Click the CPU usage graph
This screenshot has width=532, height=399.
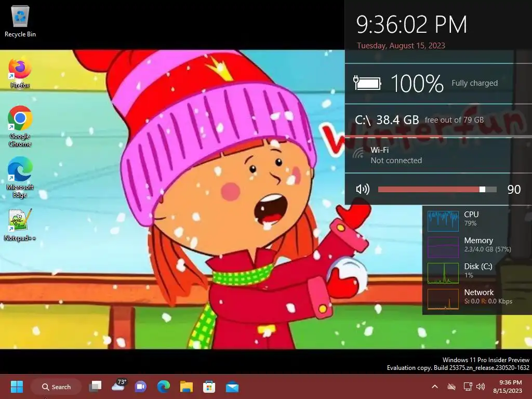(443, 220)
